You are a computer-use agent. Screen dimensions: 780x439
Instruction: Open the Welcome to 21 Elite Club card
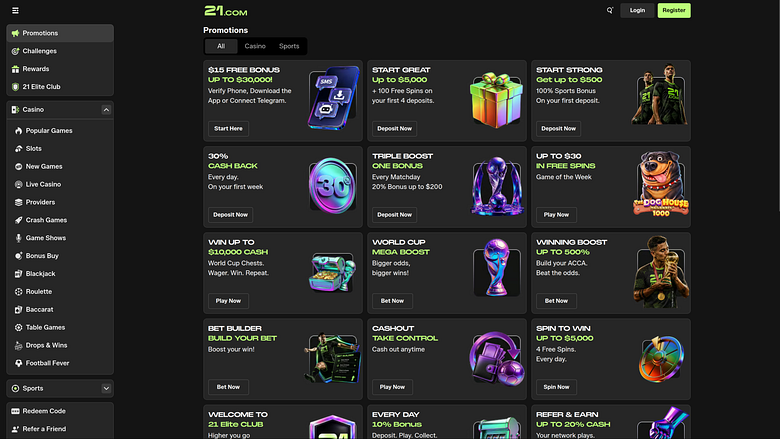(x=283, y=422)
